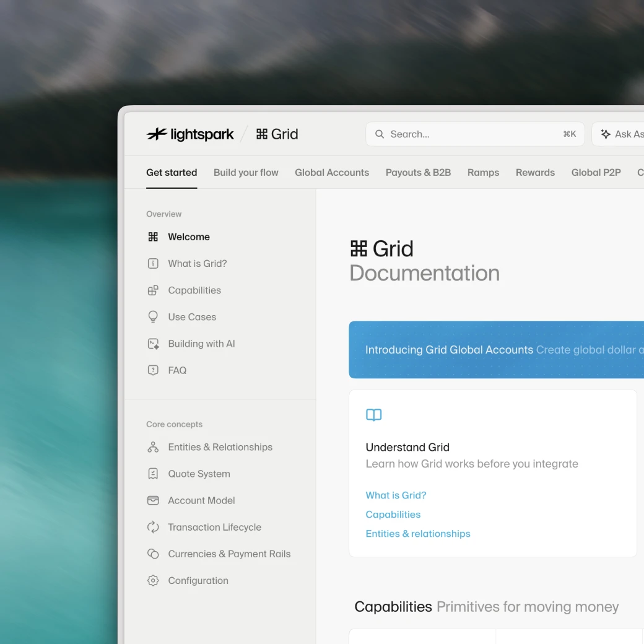The image size is (644, 644).
Task: Click the Transaction Lifecycle cycle icon
Action: 153,528
